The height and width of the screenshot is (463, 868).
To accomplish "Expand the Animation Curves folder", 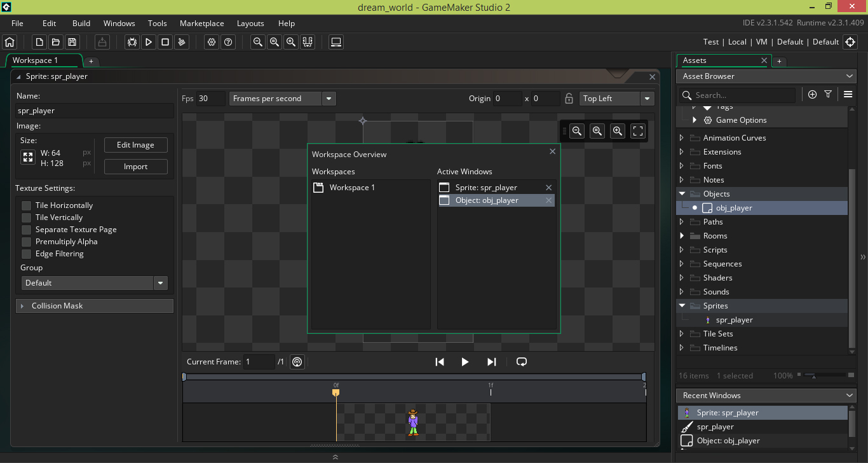I will 682,138.
